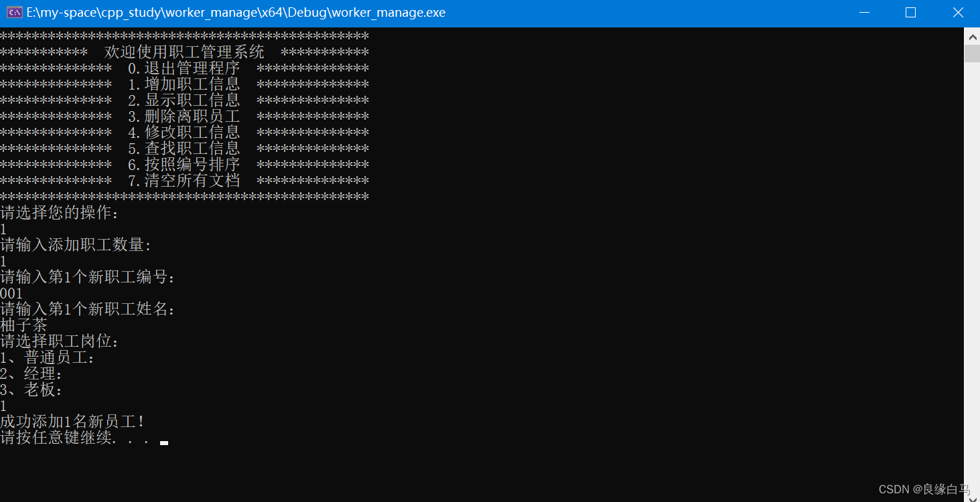Click the '3.删除离职员工' menu line
The height and width of the screenshot is (502, 980).
[x=184, y=116]
